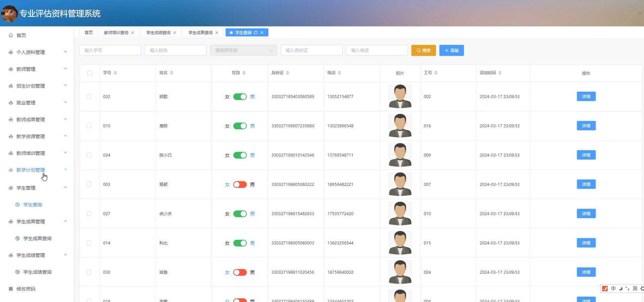Open 详细 for student 科比
This screenshot has height=302, width=644.
point(586,243)
